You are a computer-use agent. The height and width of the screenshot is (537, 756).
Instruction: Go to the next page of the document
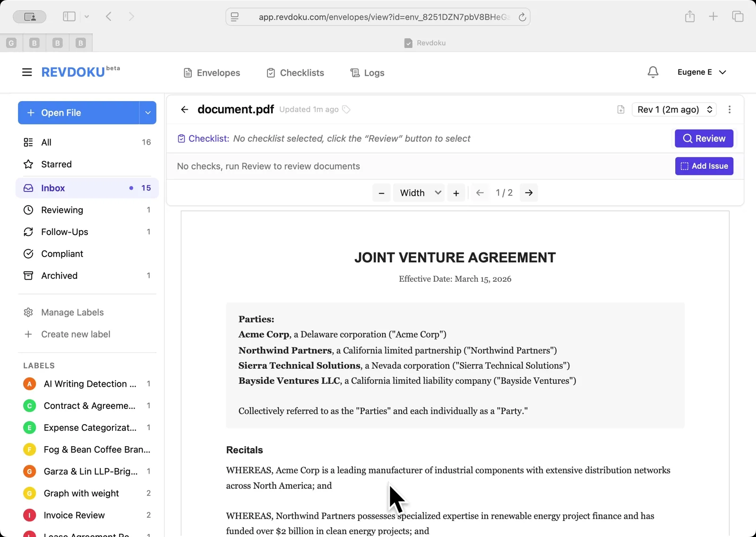tap(528, 192)
